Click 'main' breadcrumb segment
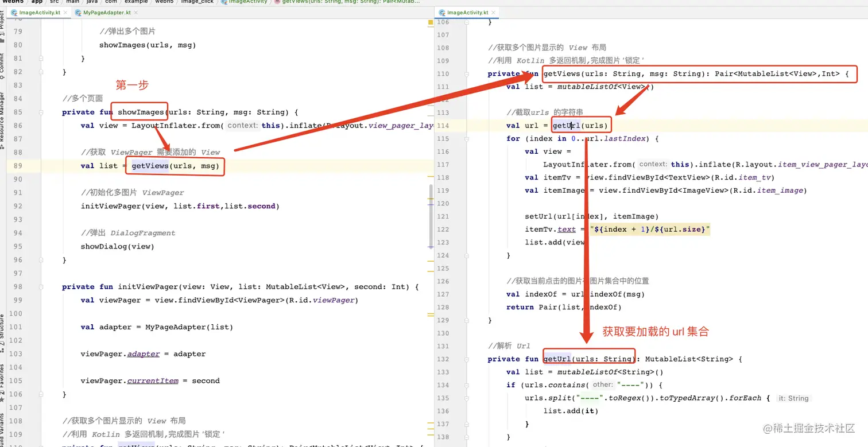 (72, 2)
